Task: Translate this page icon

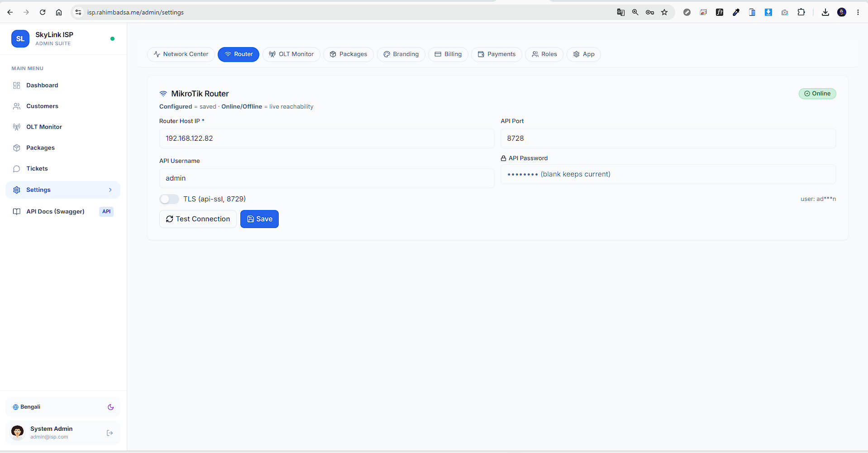Action: click(x=621, y=12)
